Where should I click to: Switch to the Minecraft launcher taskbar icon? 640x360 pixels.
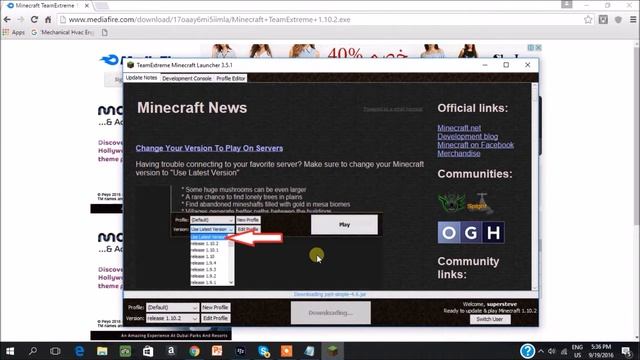pos(333,351)
